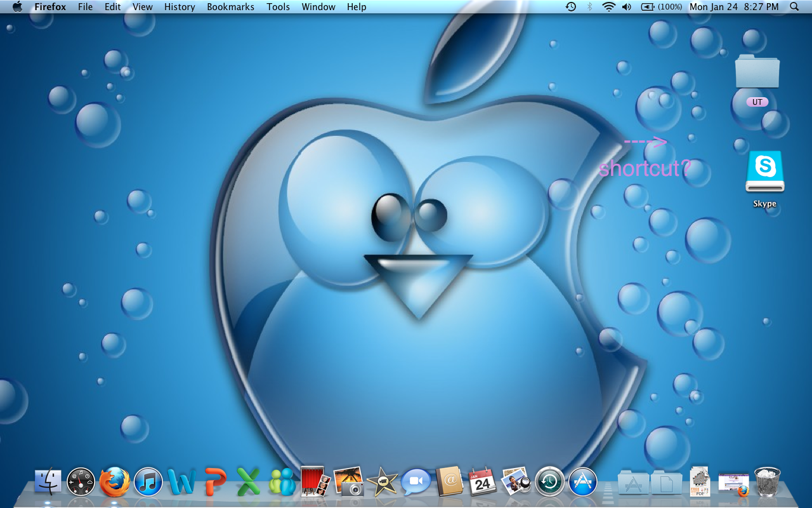Open the Skype disk image on desktop
Screen dimensions: 812x508
coord(765,171)
